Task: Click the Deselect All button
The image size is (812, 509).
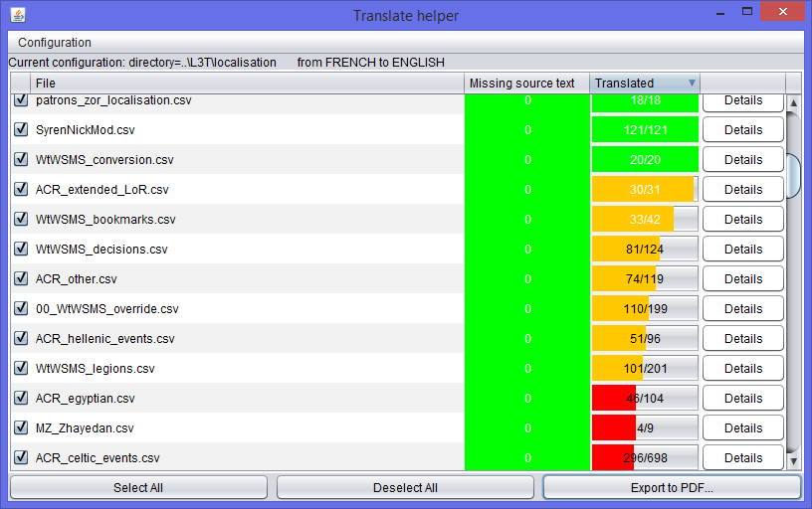Action: [405, 488]
